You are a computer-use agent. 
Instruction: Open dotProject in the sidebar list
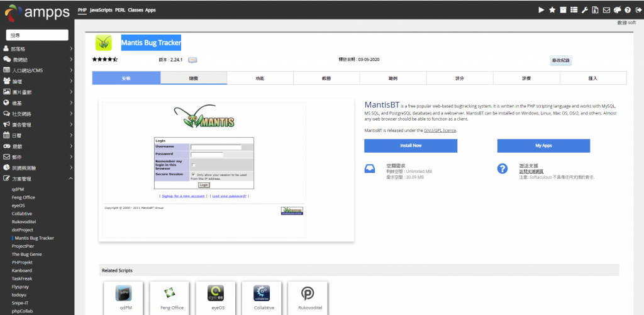click(x=22, y=230)
